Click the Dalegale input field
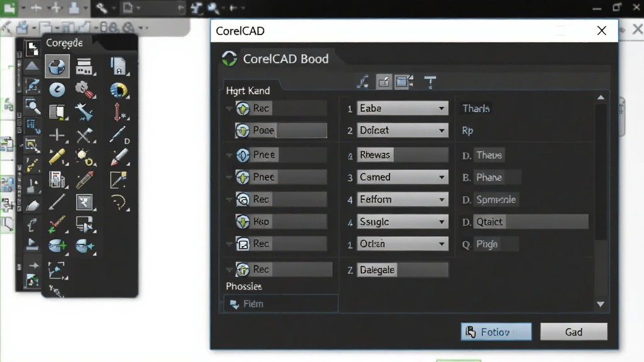Screen dimensions: 644x362 [x=402, y=270]
